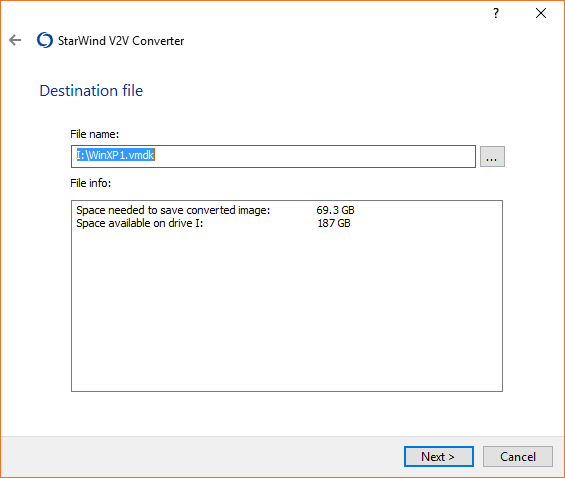Viewport: 565px width, 478px height.
Task: Click the File name input field
Action: 273,156
